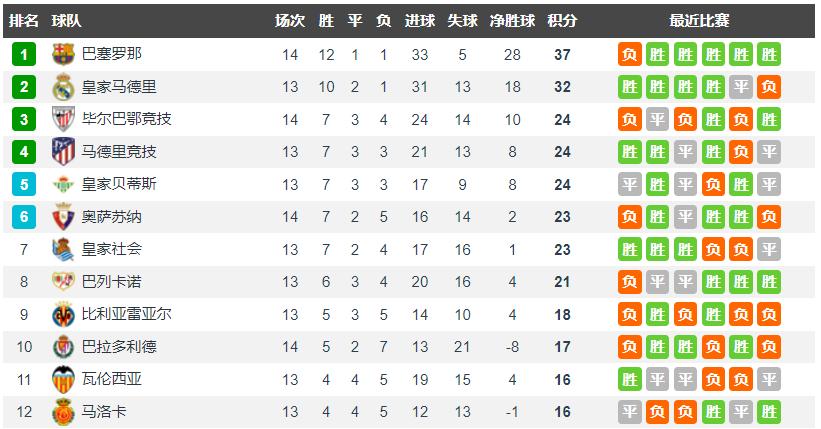This screenshot has height=429, width=821.
Task: Click the Real Madrid club crest
Action: (63, 87)
